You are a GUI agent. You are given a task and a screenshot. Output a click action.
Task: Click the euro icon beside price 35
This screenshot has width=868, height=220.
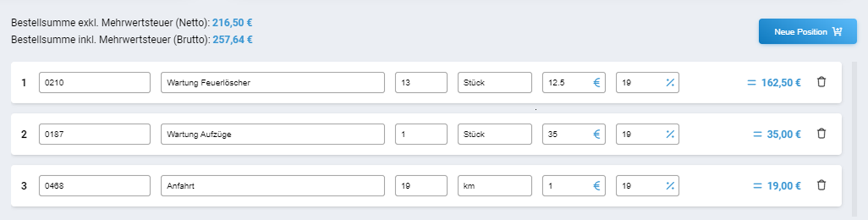[x=596, y=134]
